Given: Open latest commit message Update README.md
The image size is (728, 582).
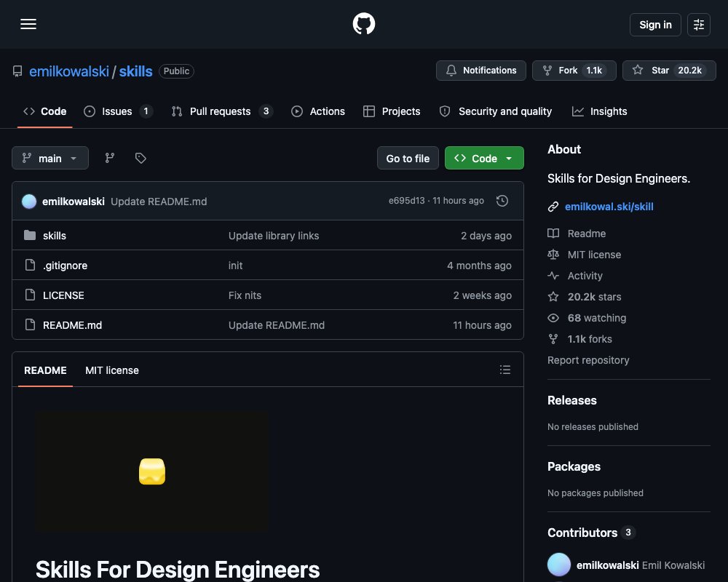Looking at the screenshot, I should click(159, 202).
